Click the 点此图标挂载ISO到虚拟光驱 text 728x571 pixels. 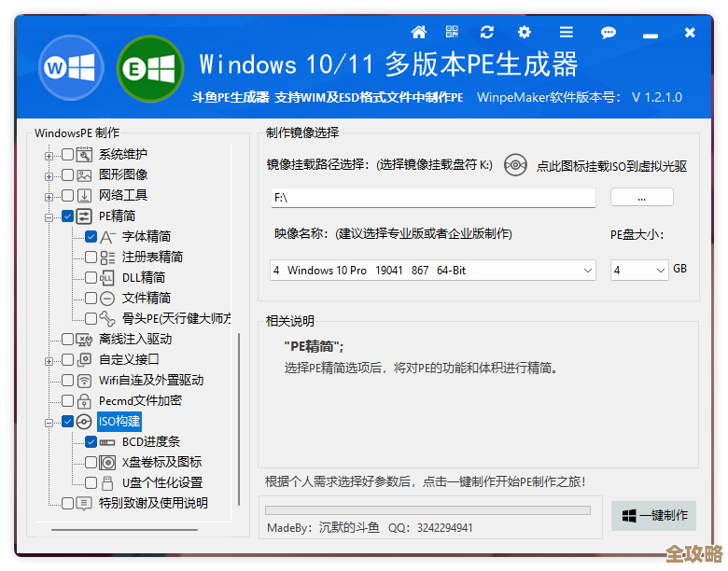[611, 166]
